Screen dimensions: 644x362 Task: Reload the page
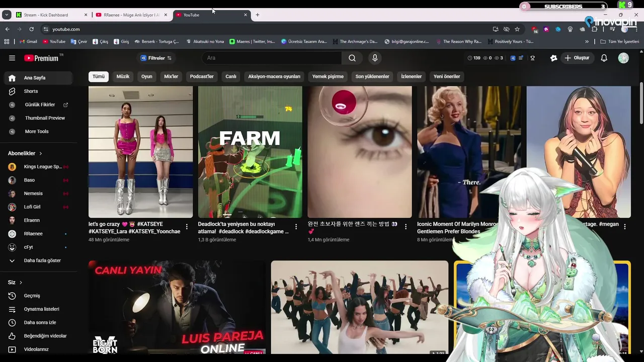tap(31, 29)
